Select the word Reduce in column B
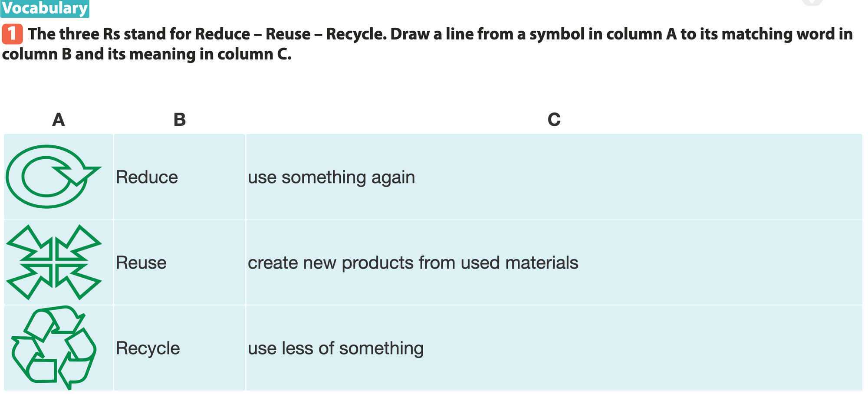The width and height of the screenshot is (868, 394). (147, 177)
